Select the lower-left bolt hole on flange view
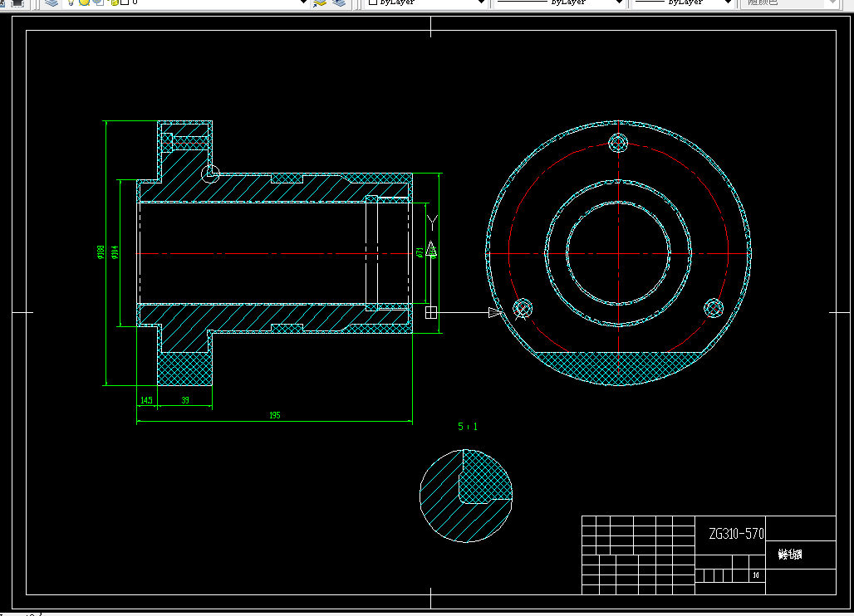Image resolution: width=854 pixels, height=616 pixels. (x=523, y=309)
